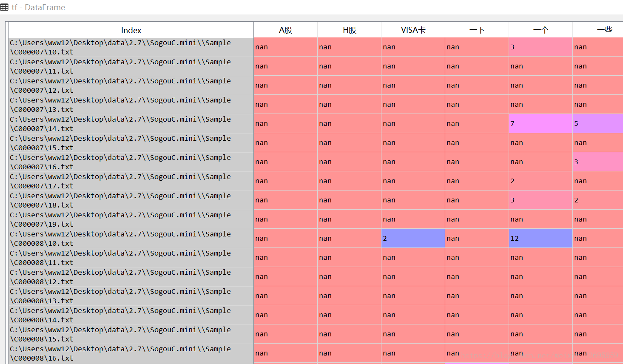
Task: Select index row C000008\14.txt
Action: [131, 315]
